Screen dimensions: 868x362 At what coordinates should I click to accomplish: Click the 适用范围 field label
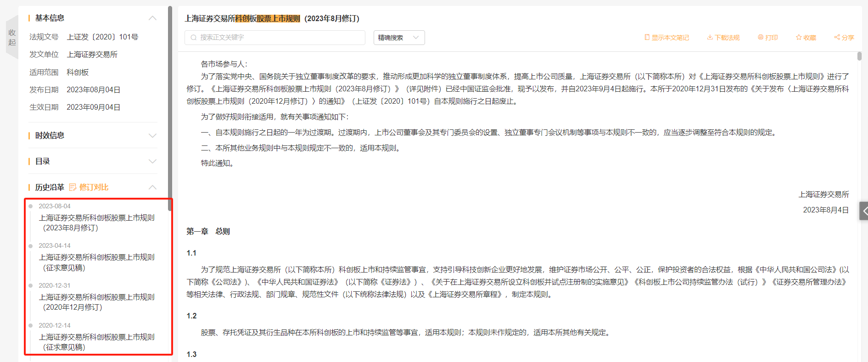[44, 72]
